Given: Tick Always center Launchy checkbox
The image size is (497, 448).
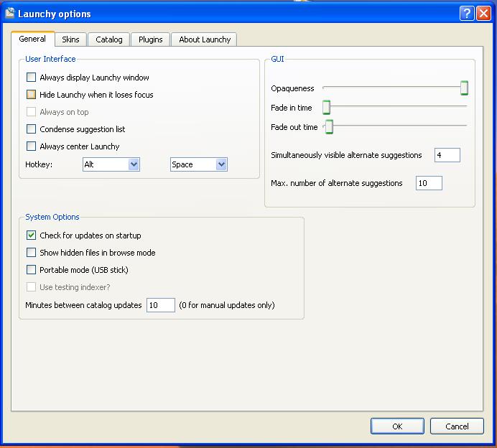Looking at the screenshot, I should click(31, 146).
